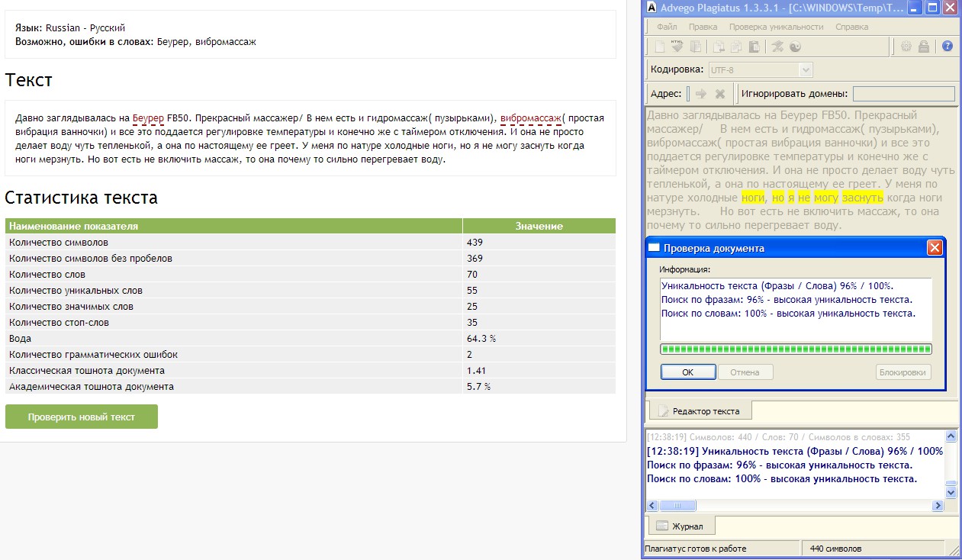This screenshot has height=560, width=962.
Task: Switch to the Редактор текста tab
Action: 699,410
